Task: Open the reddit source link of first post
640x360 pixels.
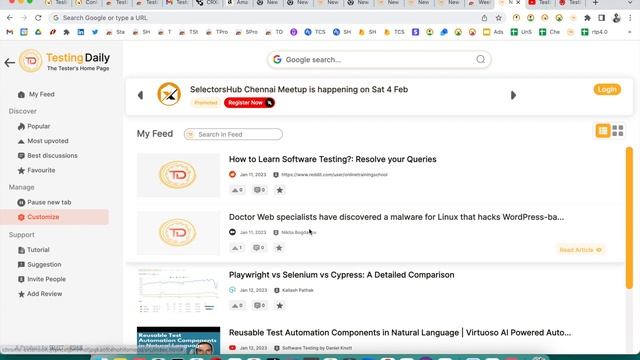Action: point(334,175)
